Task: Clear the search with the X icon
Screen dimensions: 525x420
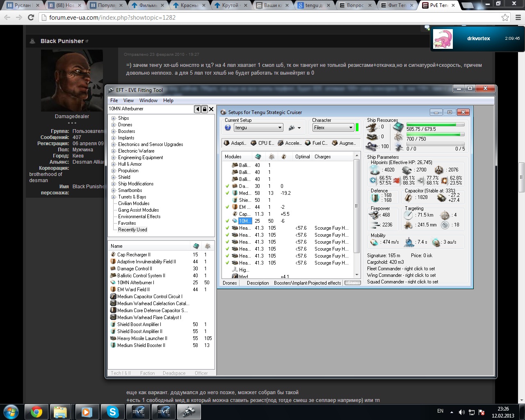Action: pyautogui.click(x=211, y=109)
